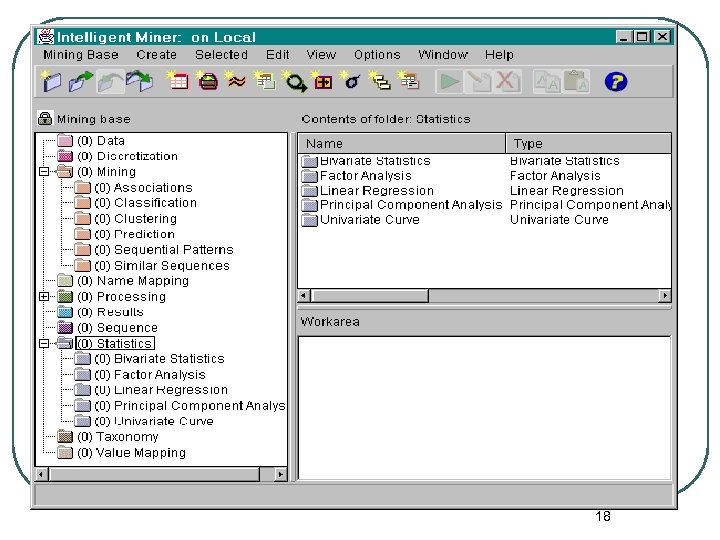The image size is (720, 540).
Task: Click the blue help question mark icon
Action: pyautogui.click(x=616, y=82)
